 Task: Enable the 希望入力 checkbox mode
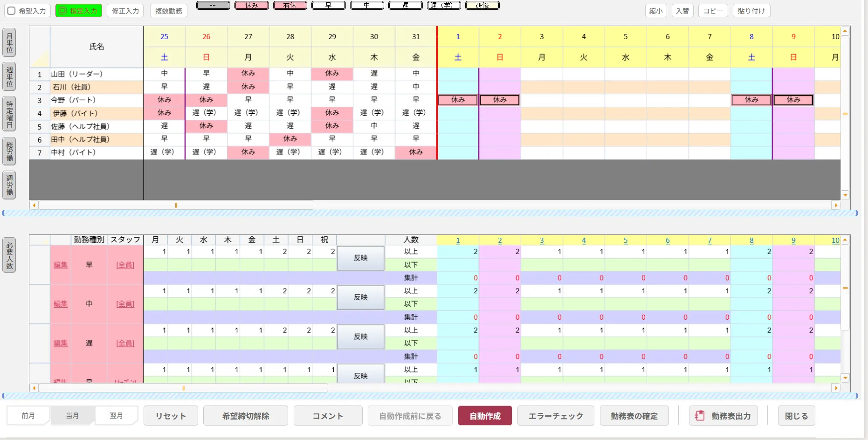point(28,11)
